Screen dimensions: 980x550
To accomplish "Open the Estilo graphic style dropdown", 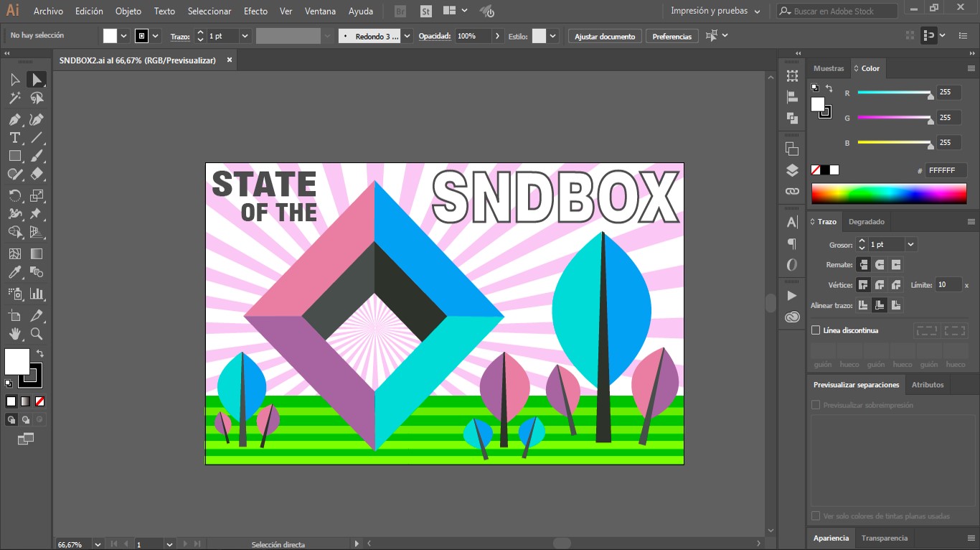I will point(552,36).
